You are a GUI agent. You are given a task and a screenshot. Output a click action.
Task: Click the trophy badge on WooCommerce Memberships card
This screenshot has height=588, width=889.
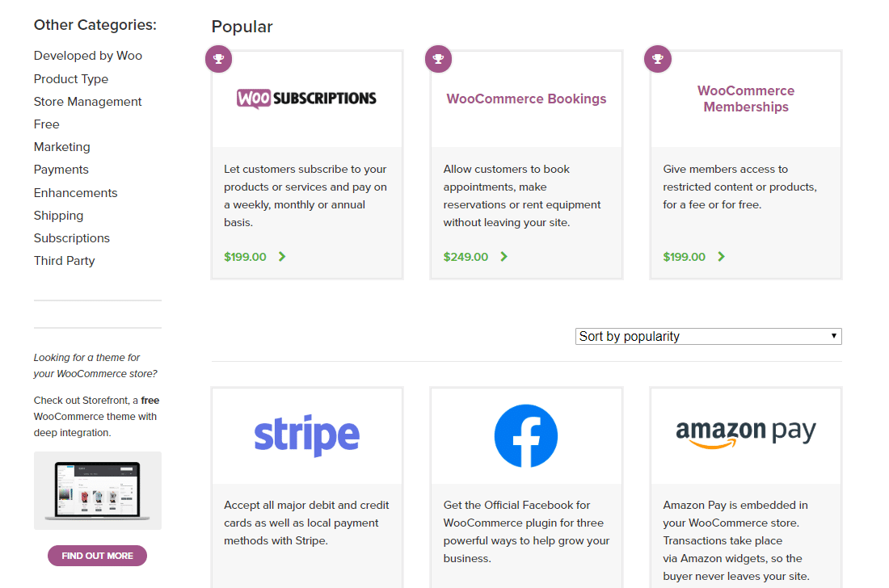pos(657,58)
